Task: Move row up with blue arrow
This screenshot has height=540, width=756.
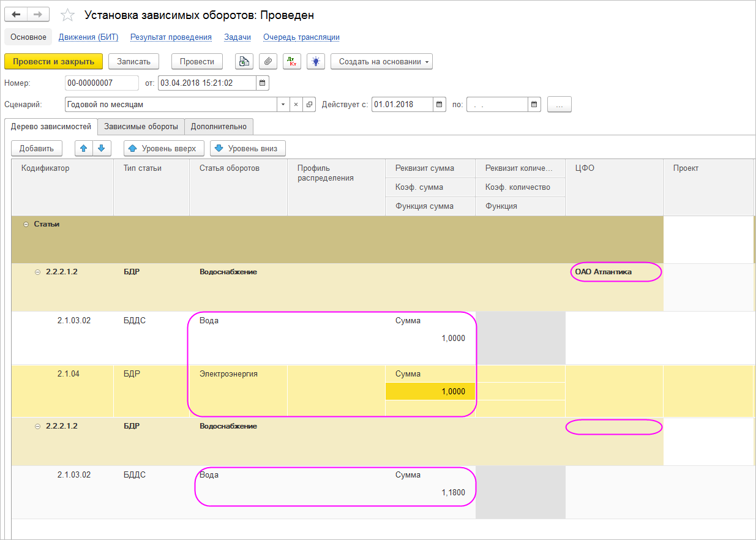Action: tap(84, 148)
